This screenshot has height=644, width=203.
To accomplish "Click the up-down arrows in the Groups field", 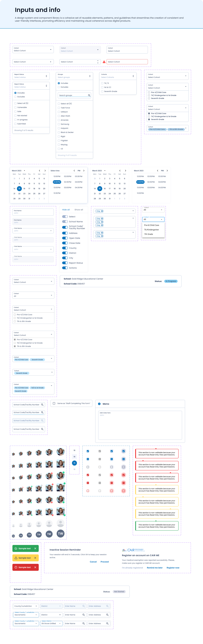I will pos(90,76).
